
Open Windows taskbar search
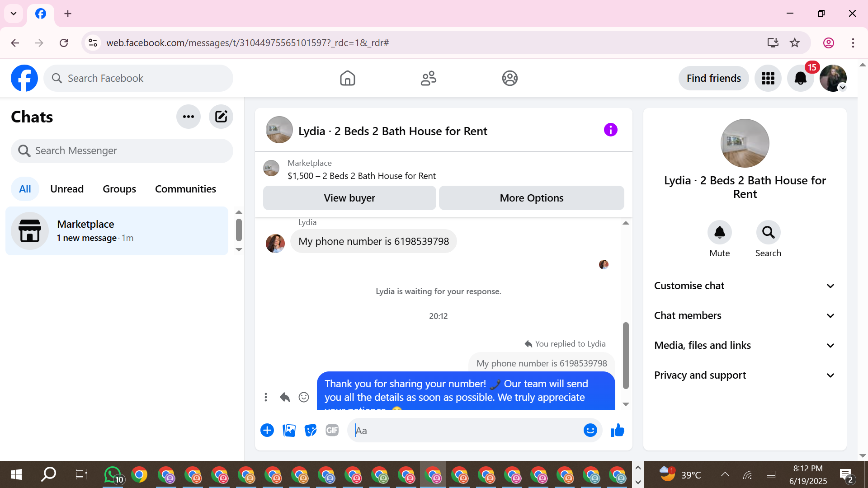click(48, 474)
